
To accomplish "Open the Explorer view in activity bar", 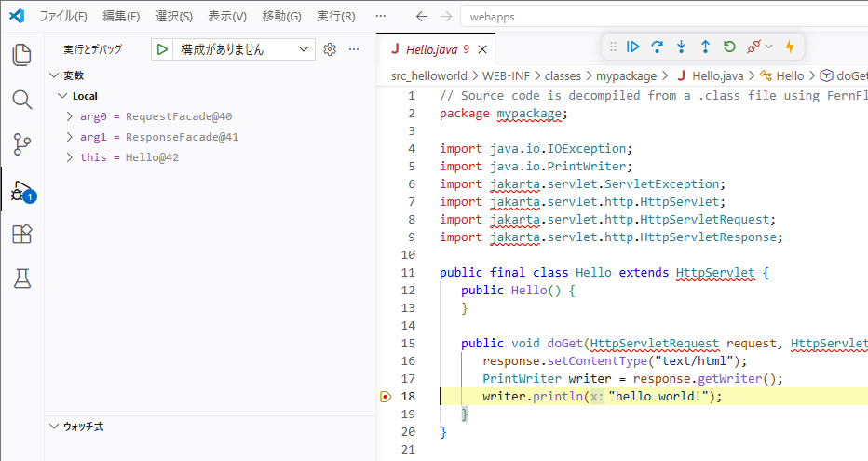I will click(x=21, y=55).
